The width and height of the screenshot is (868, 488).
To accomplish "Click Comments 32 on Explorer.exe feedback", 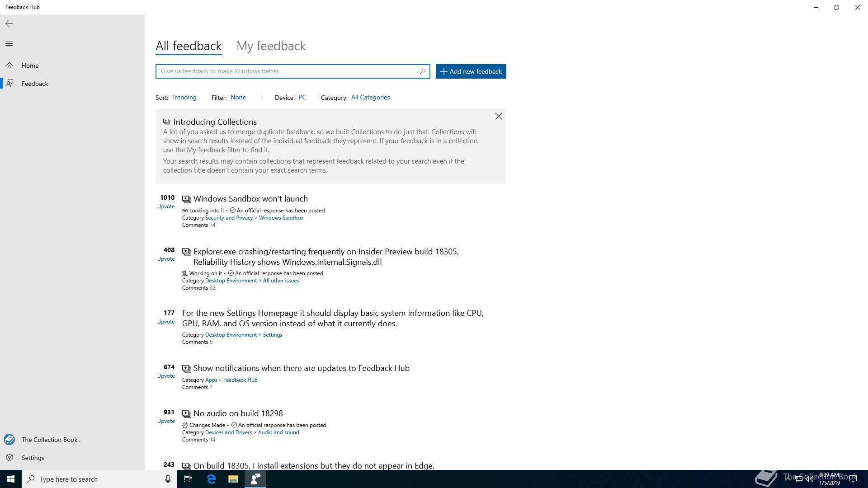I will (198, 288).
